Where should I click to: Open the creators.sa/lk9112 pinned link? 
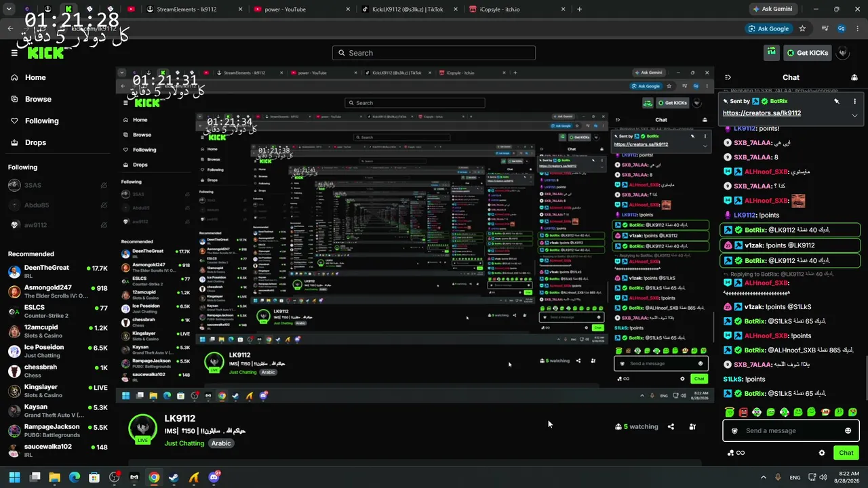762,113
